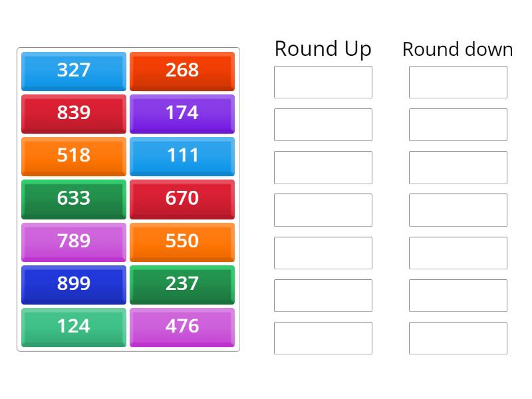Choose the blue 111 tile

pyautogui.click(x=182, y=156)
